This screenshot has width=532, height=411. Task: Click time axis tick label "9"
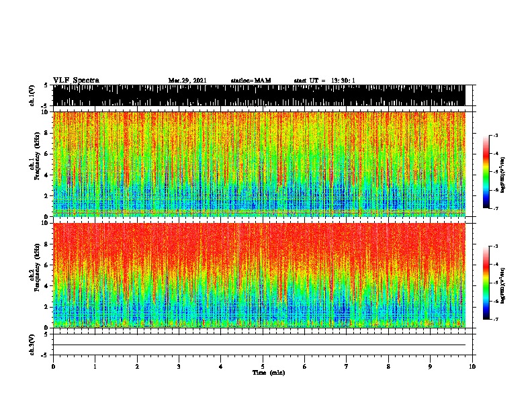click(x=430, y=366)
